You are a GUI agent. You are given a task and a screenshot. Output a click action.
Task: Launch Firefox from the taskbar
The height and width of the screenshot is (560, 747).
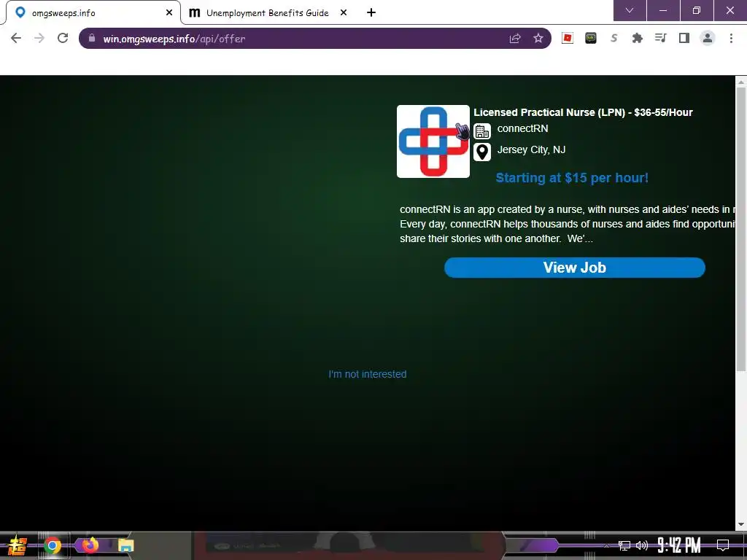90,545
